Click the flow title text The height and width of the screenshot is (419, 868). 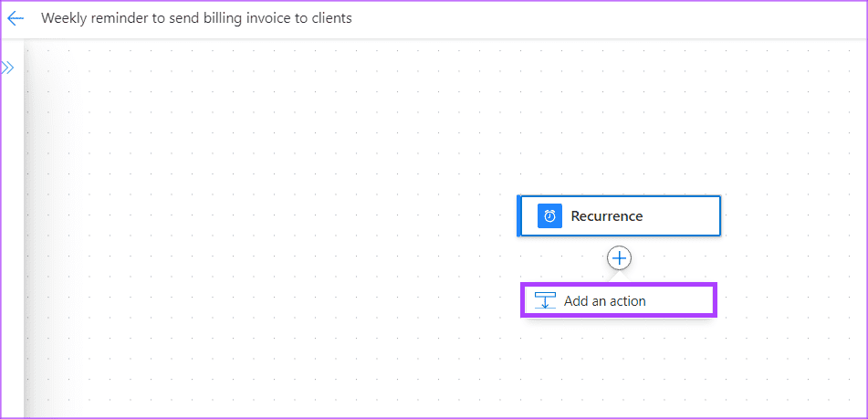[196, 18]
